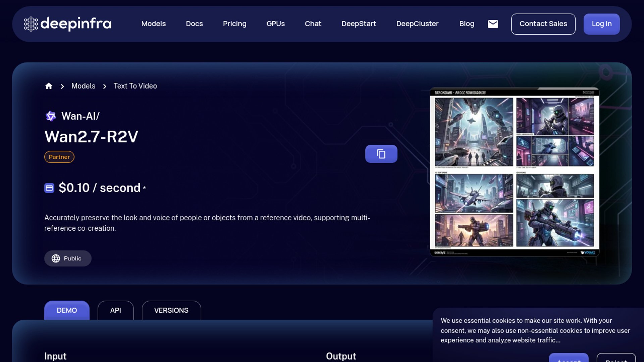The image size is (644, 362).
Task: Click the Contact Sales button
Action: (543, 24)
